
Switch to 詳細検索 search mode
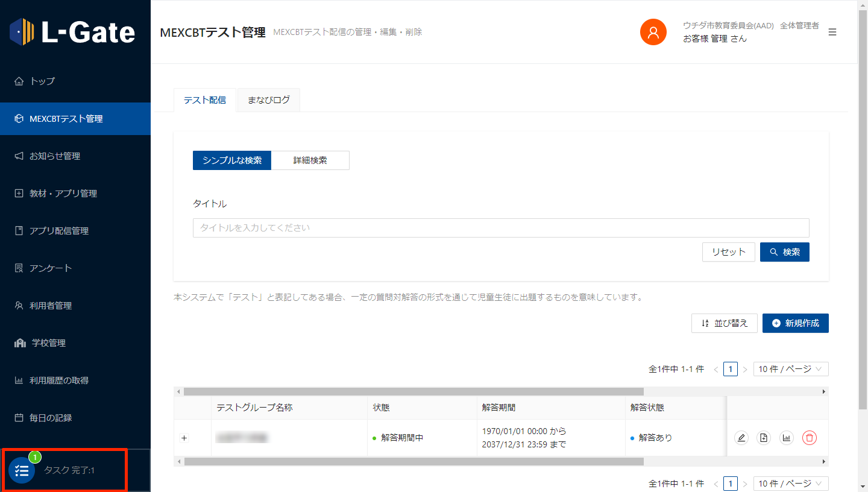[310, 160]
